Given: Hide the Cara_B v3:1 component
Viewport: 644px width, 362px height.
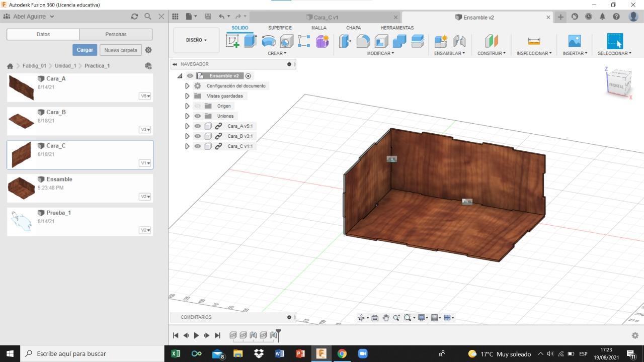Looking at the screenshot, I should [x=198, y=136].
